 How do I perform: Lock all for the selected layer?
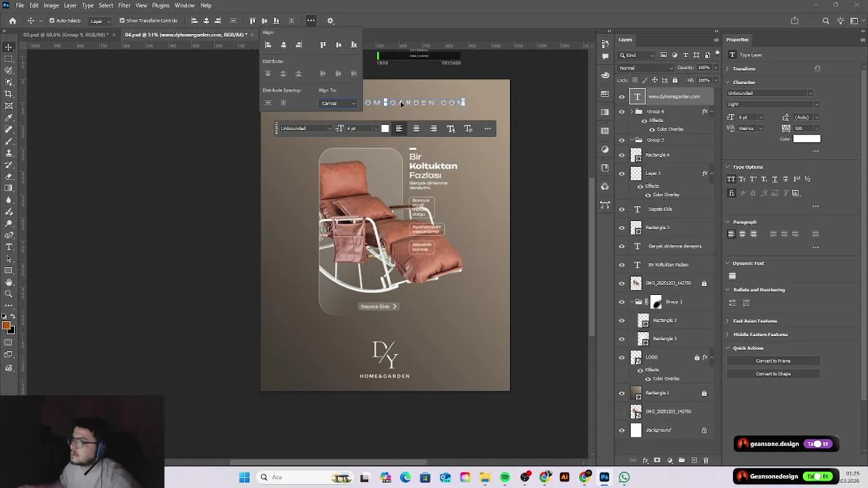[x=675, y=80]
